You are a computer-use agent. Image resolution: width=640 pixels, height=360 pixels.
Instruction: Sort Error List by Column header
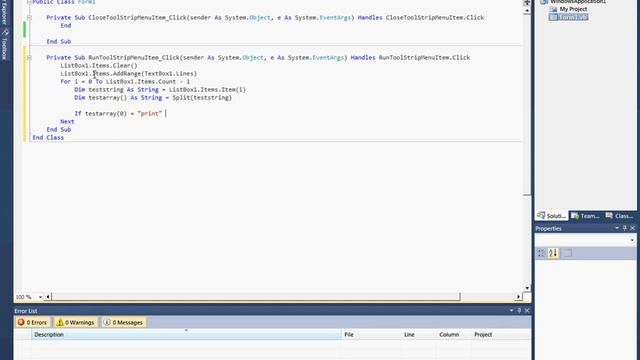click(x=453, y=334)
